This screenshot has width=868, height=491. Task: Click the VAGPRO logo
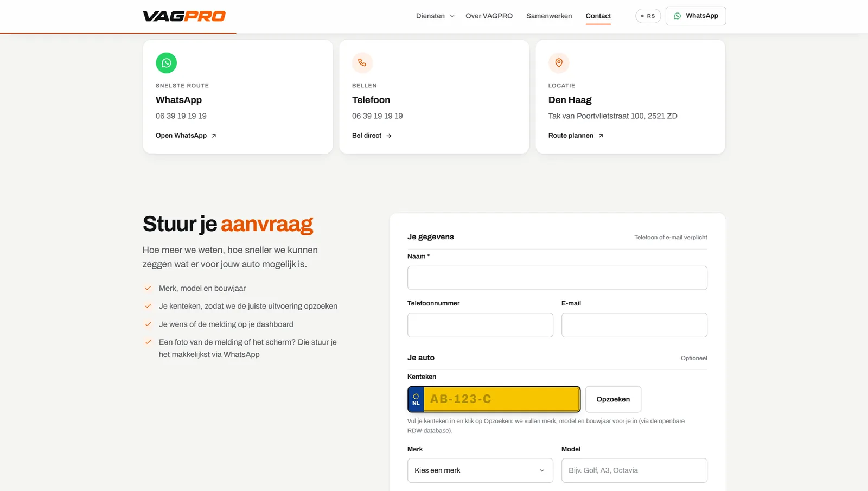(x=184, y=16)
